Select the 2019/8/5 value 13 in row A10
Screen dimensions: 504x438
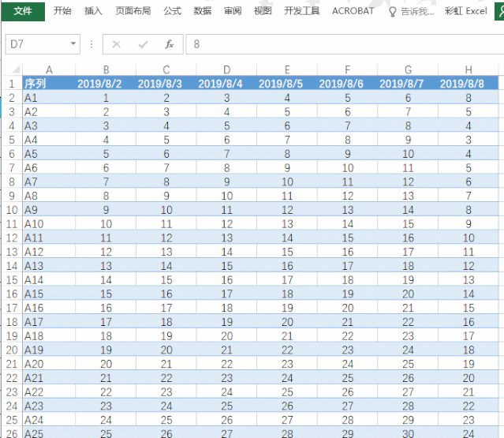(x=287, y=224)
